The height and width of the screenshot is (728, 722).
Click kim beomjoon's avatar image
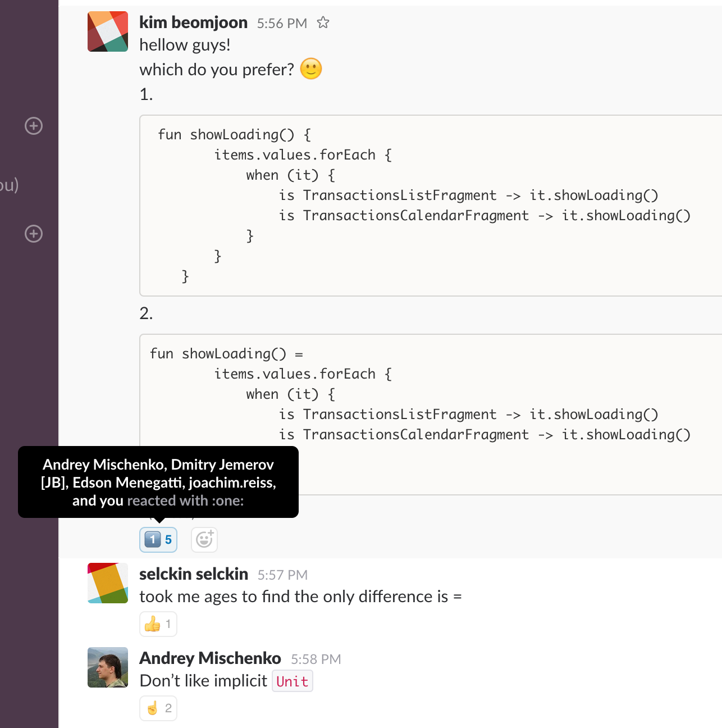(x=107, y=31)
